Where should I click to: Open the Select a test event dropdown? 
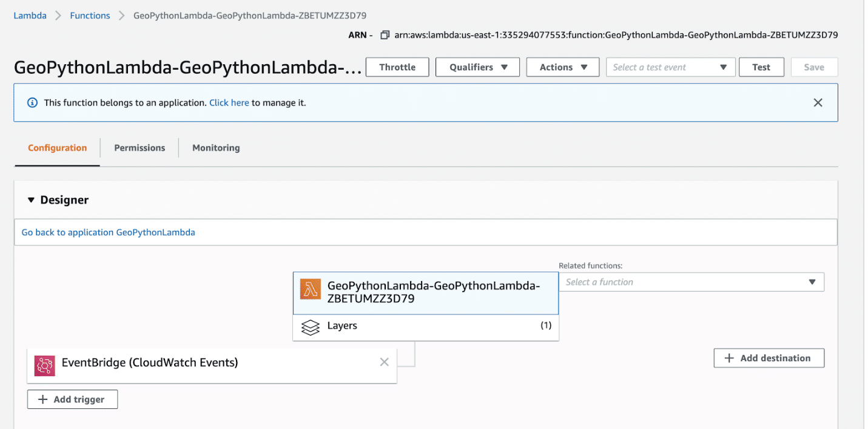point(670,67)
